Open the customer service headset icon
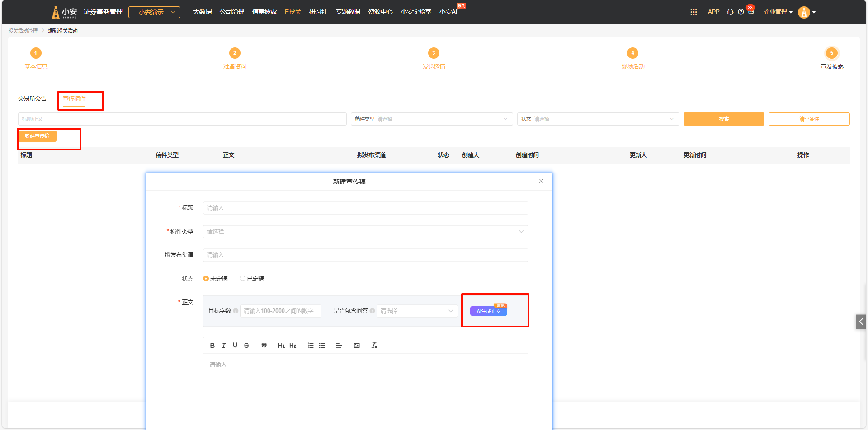 pos(730,12)
